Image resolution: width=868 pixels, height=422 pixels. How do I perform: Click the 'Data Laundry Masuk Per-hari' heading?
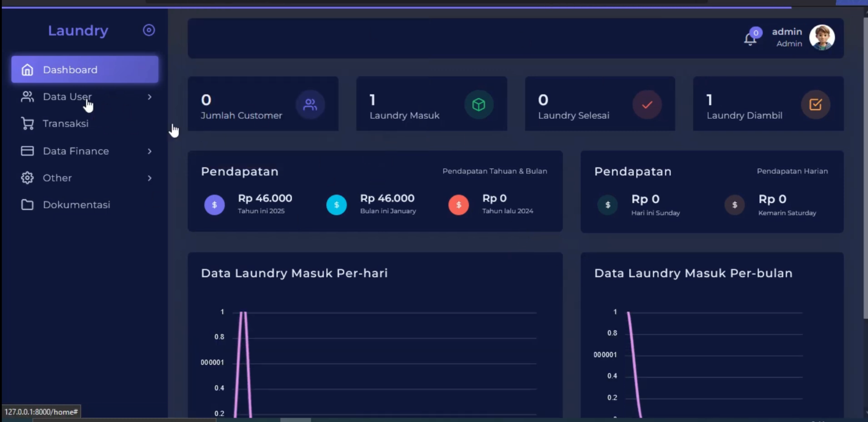294,273
